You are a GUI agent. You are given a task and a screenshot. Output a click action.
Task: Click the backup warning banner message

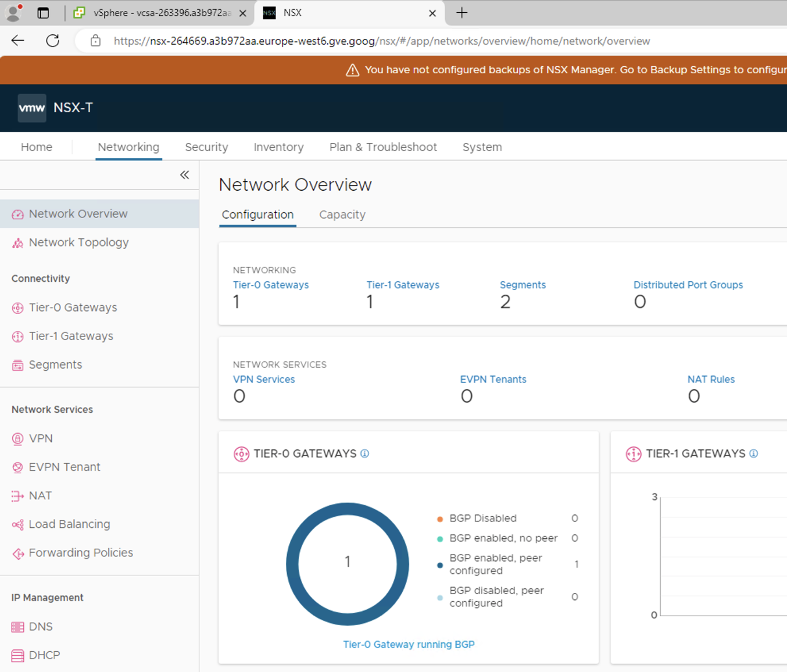point(575,70)
